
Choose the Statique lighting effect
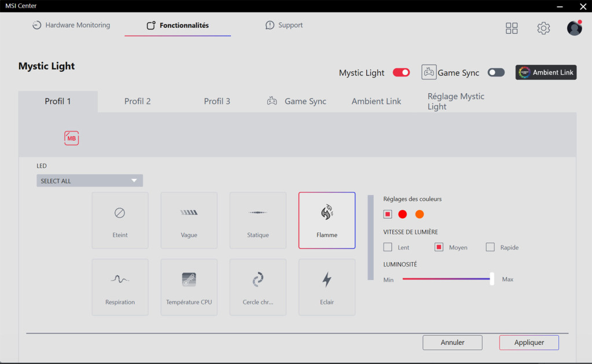click(258, 220)
